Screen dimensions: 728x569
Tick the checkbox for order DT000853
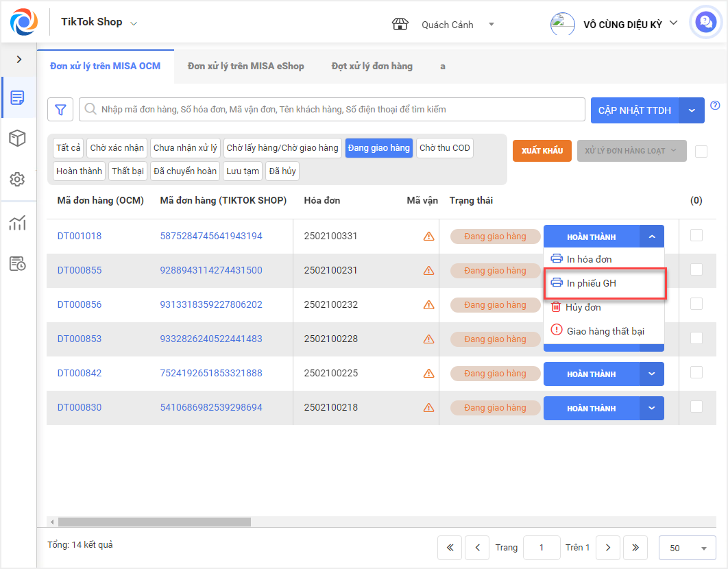click(696, 338)
